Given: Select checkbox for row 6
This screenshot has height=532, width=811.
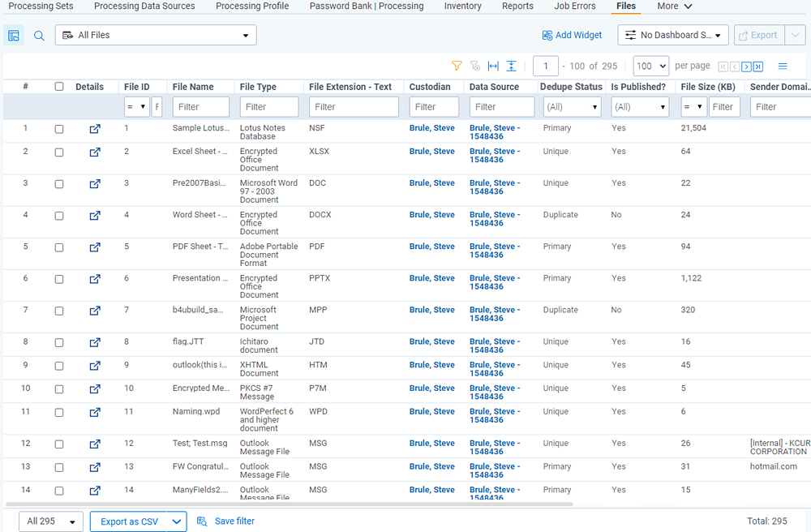Looking at the screenshot, I should click(x=59, y=279).
